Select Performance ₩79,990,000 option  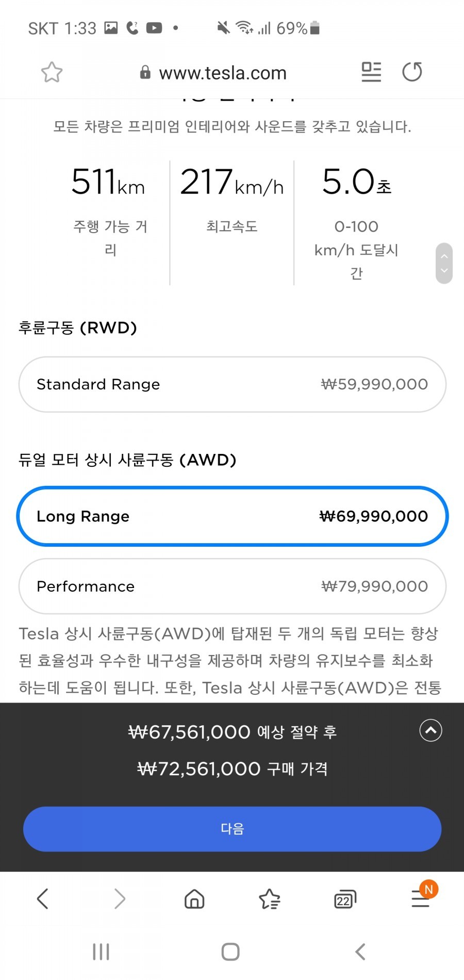point(232,586)
